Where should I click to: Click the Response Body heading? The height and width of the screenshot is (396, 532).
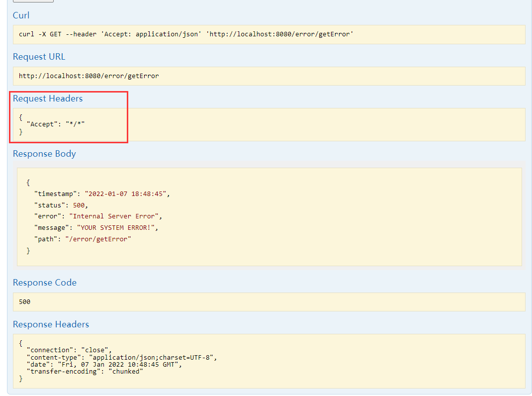(x=44, y=153)
